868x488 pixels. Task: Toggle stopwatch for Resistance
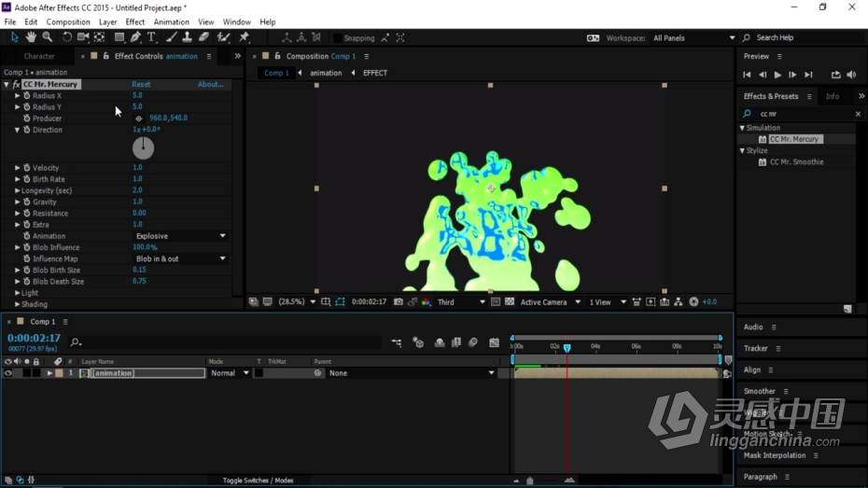click(26, 213)
